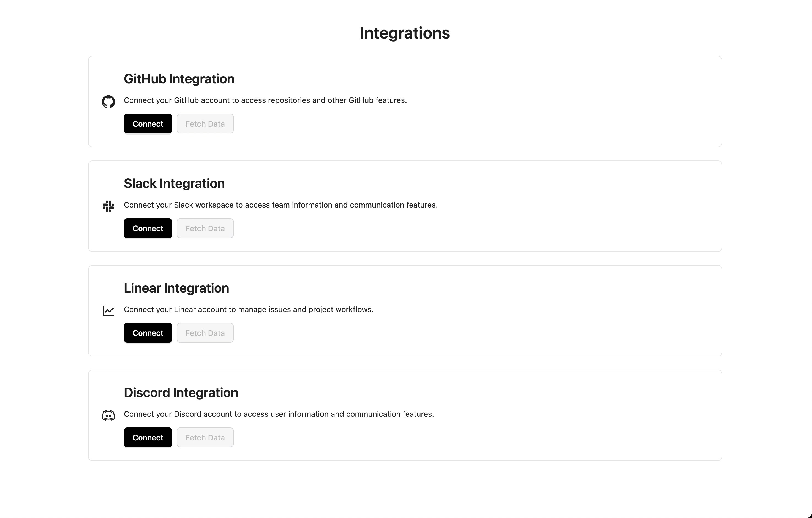
Task: Click the GitHub logo icon
Action: [x=108, y=102]
